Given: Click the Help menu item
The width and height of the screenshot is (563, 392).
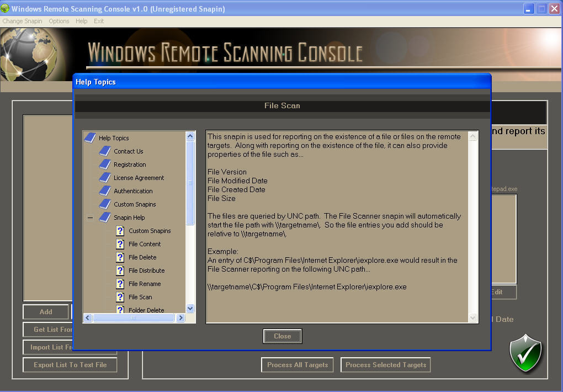Looking at the screenshot, I should [x=81, y=21].
